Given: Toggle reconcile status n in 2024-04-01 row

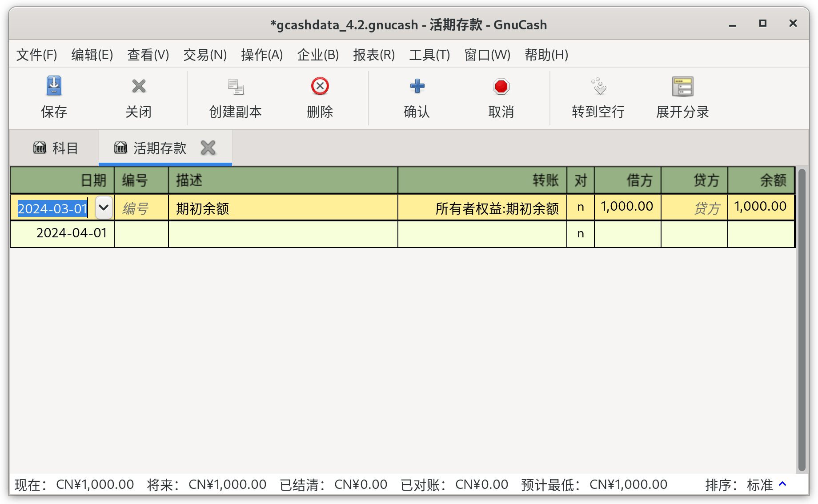Looking at the screenshot, I should (581, 234).
